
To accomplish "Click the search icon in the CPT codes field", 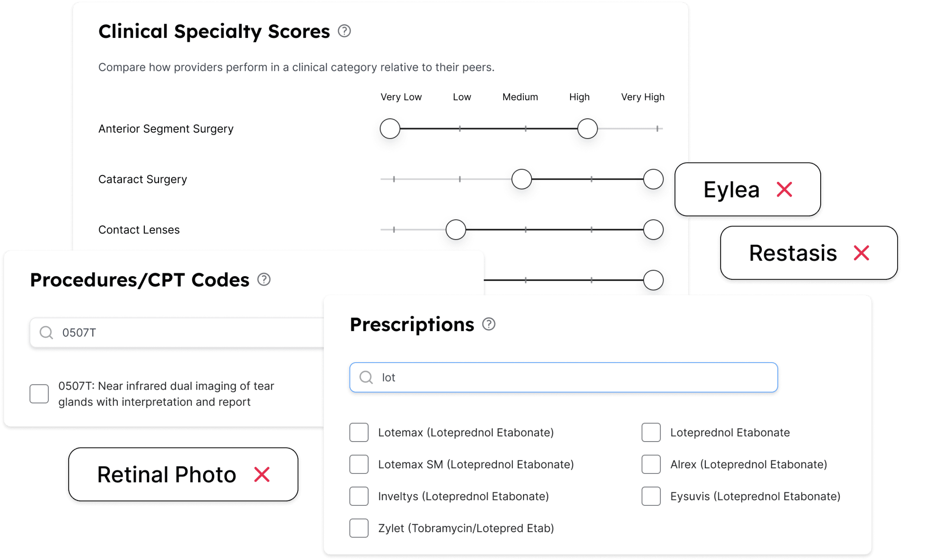I will (x=46, y=333).
